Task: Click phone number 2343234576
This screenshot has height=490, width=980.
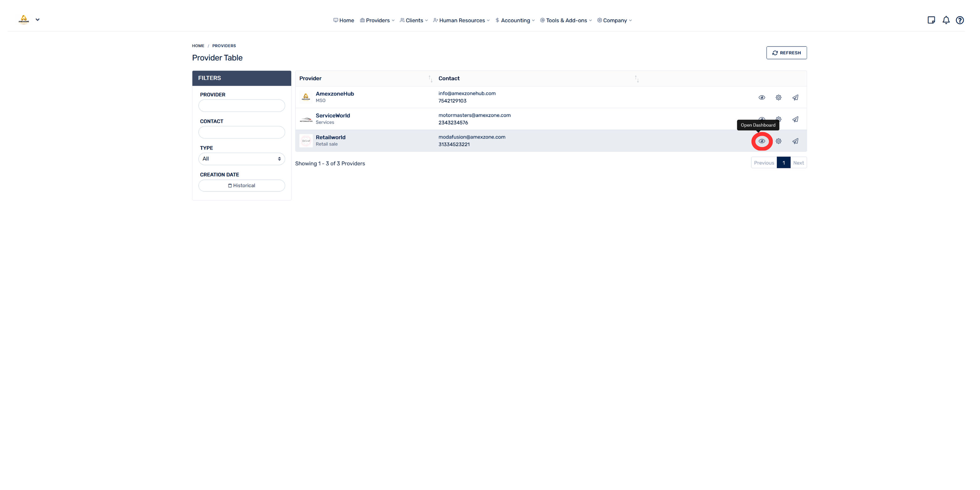Action: click(x=453, y=122)
